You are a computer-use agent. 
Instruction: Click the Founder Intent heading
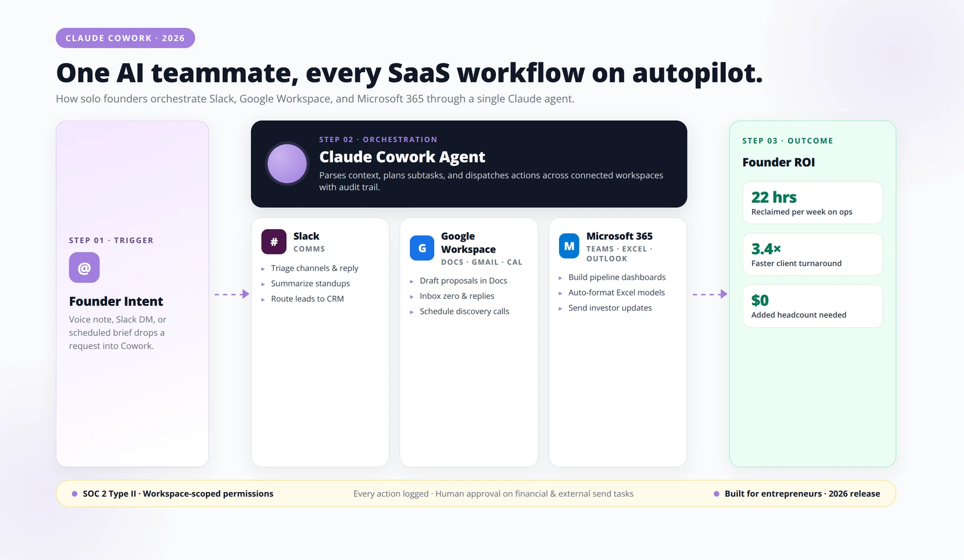[x=116, y=301]
